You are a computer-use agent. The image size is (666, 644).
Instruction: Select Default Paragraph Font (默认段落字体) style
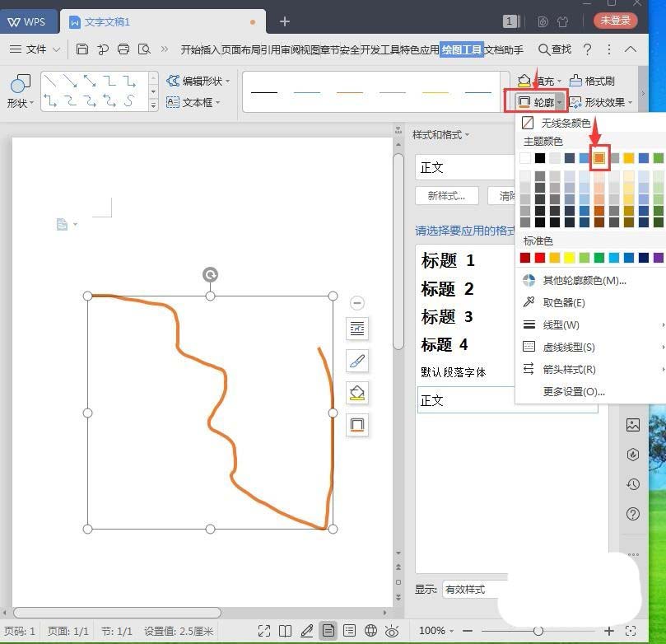click(x=454, y=372)
